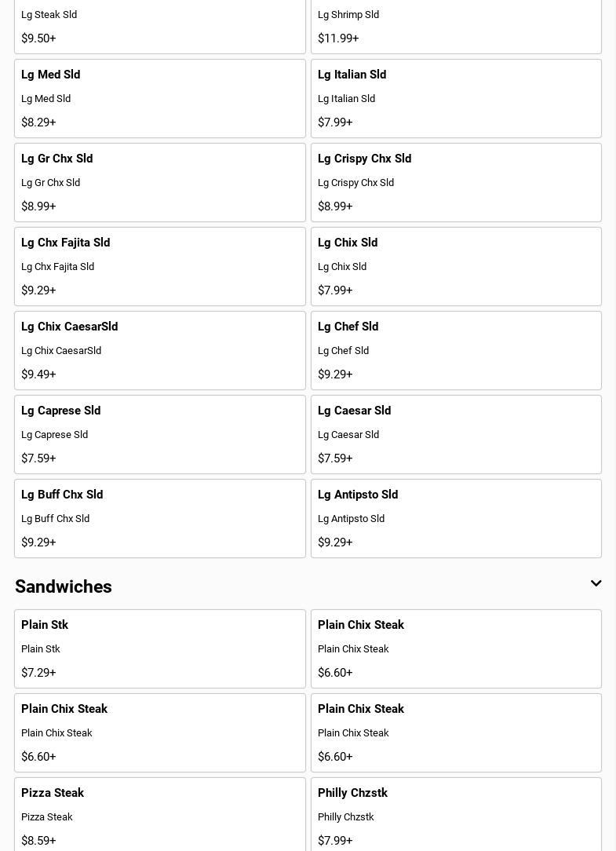Select the Lg Italian Sld card
The width and height of the screenshot is (616, 851).
456,98
